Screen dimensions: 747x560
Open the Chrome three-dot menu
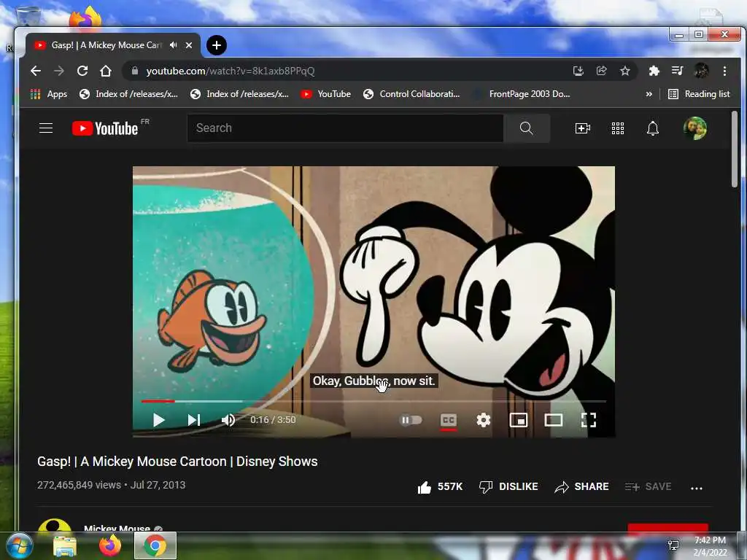coord(724,71)
